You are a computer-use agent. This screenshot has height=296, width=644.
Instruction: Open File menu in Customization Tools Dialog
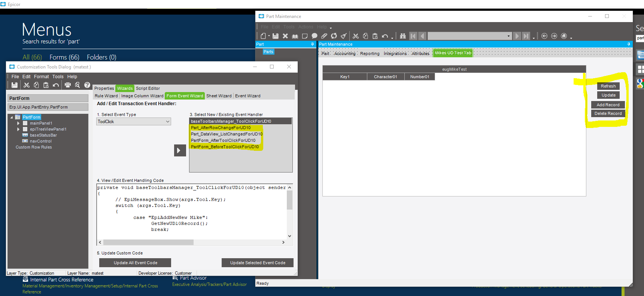click(x=15, y=77)
